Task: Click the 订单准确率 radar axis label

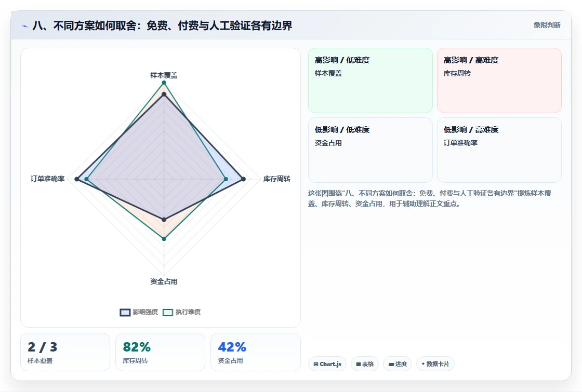Action: click(x=47, y=179)
